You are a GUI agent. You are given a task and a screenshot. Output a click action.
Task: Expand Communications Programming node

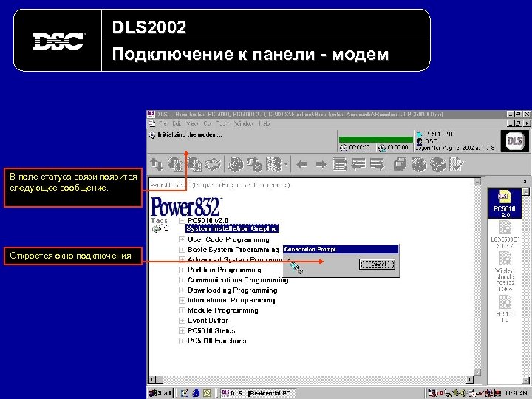[183, 280]
